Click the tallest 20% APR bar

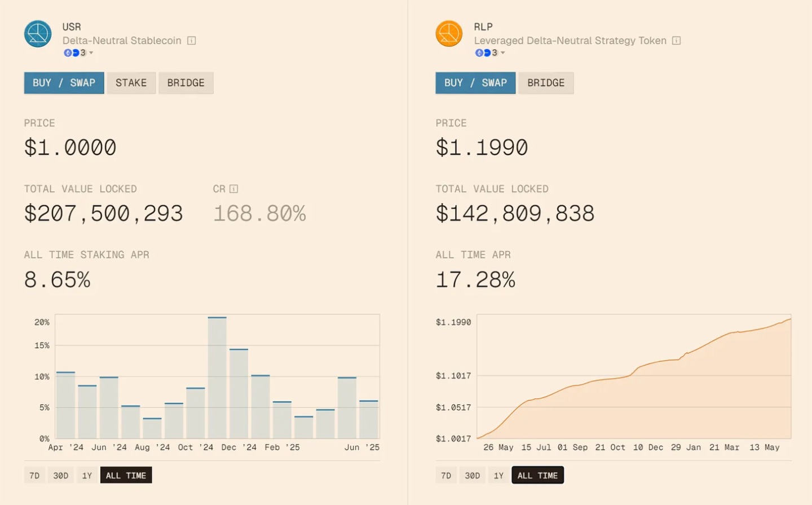click(x=217, y=378)
